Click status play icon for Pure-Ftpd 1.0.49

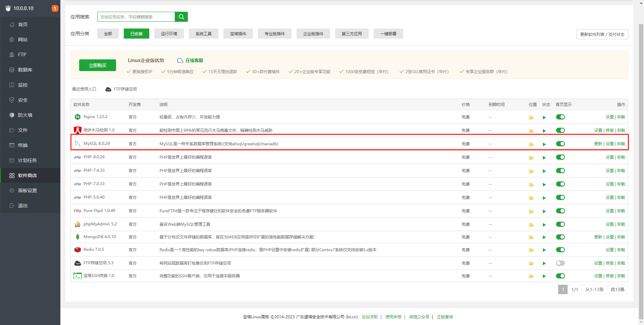pyautogui.click(x=544, y=211)
